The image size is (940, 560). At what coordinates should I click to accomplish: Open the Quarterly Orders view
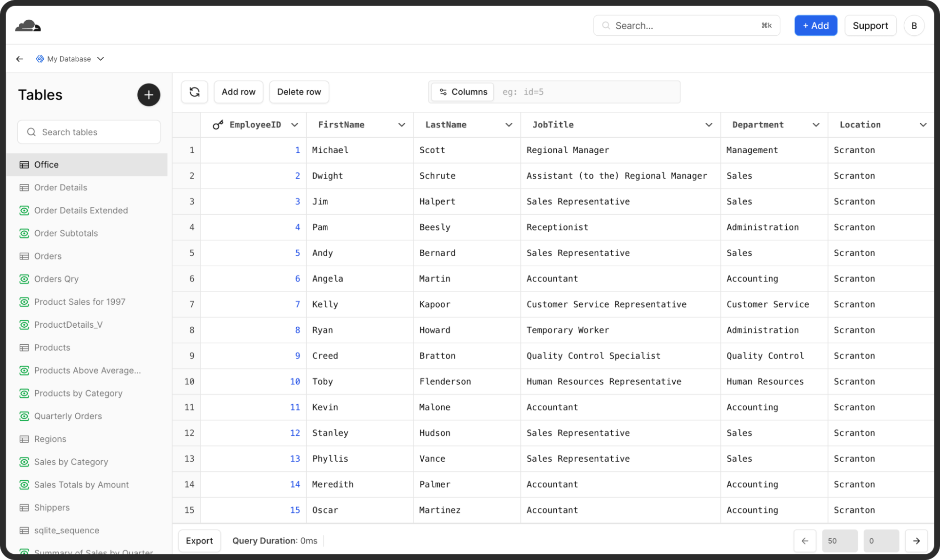68,416
